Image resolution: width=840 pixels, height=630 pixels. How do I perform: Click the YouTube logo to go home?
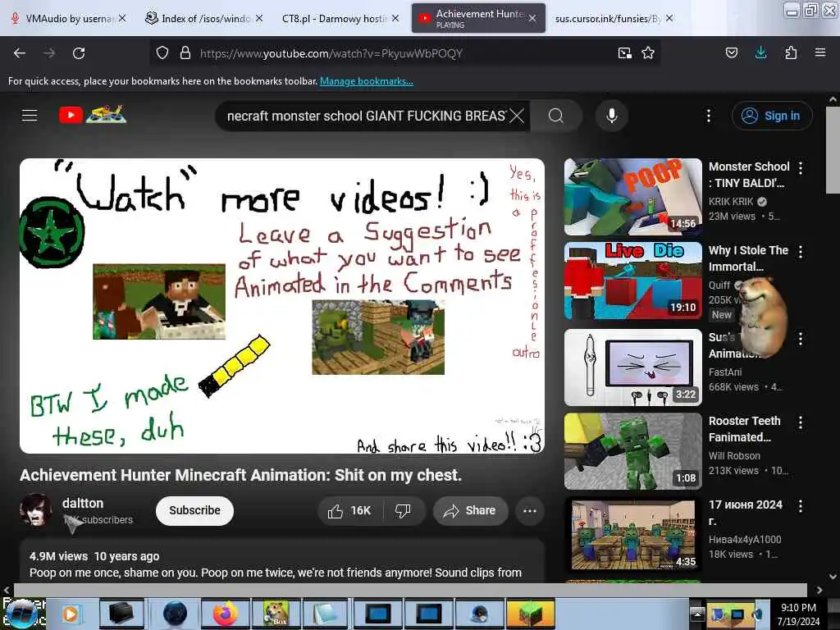[93, 115]
